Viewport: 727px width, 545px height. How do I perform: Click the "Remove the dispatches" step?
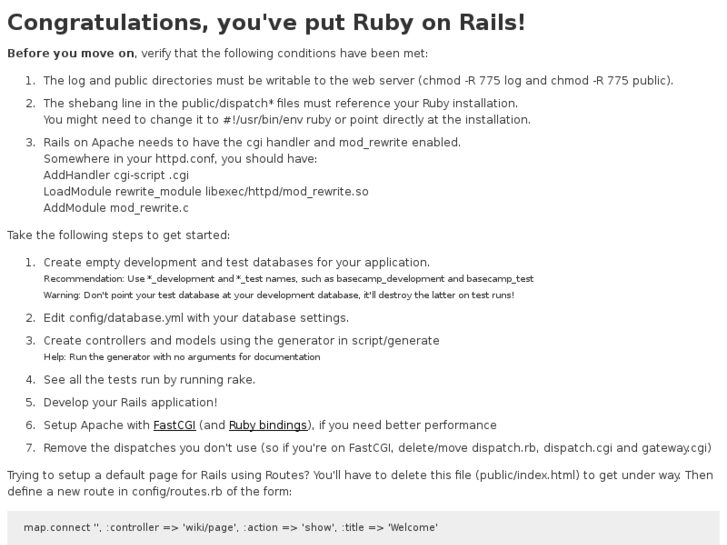click(377, 448)
